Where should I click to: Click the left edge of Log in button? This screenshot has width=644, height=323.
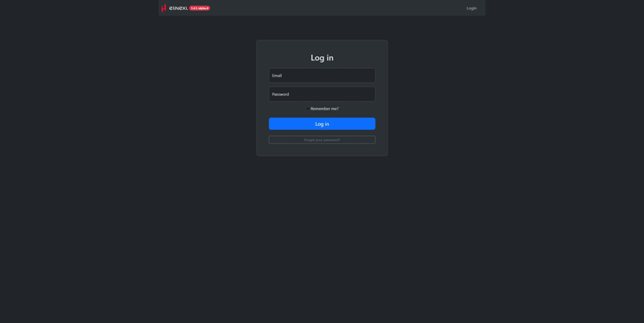274,124
